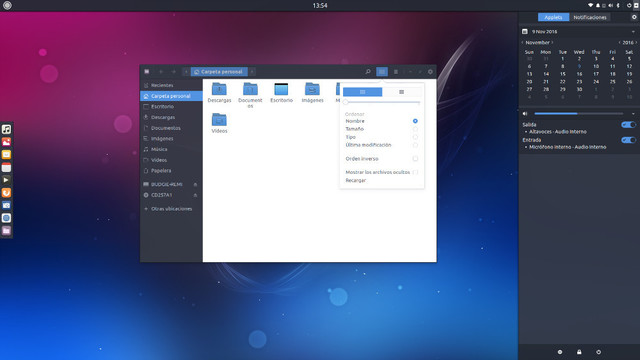Open the hamburger menu in file manager toolbar
This screenshot has width=640, height=360.
(396, 71)
